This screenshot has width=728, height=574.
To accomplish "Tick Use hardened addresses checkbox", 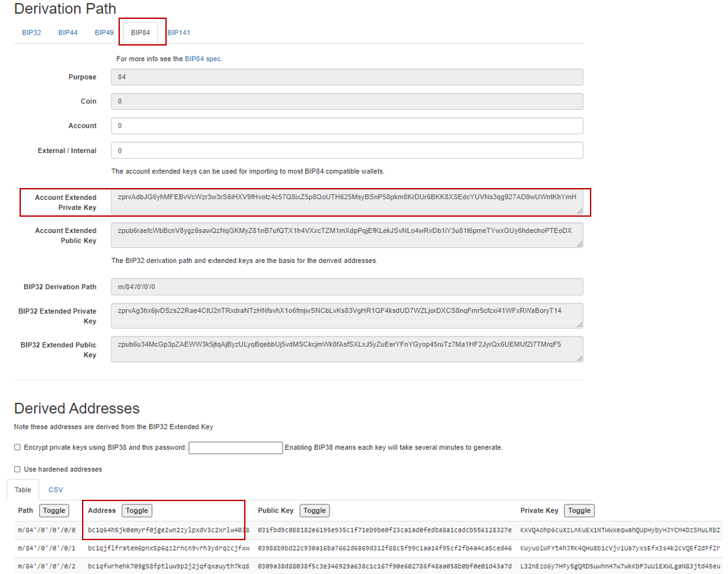I will pos(17,469).
